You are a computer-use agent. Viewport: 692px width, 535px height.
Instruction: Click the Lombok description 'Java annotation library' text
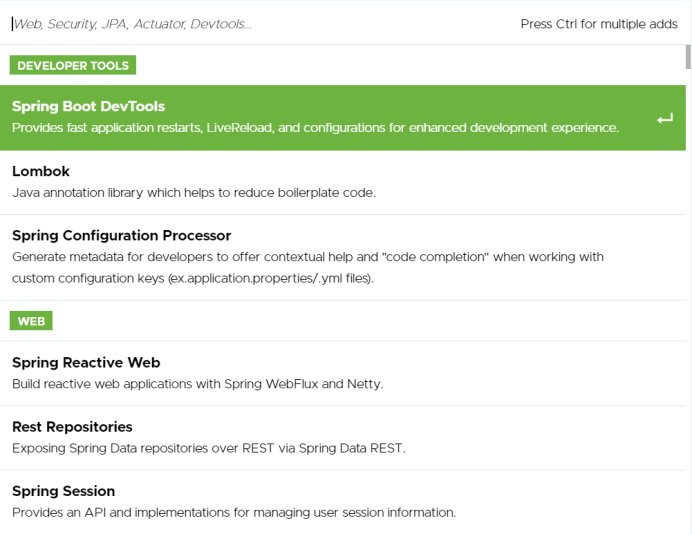194,193
